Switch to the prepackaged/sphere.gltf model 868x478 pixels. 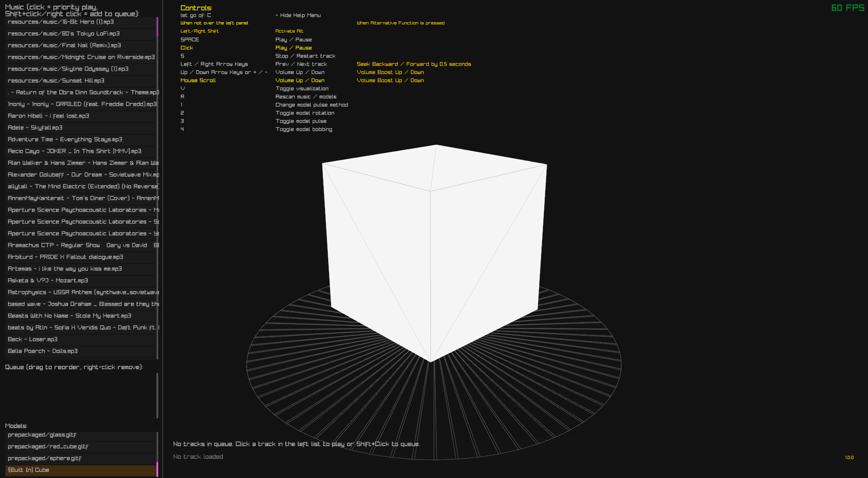(80, 459)
